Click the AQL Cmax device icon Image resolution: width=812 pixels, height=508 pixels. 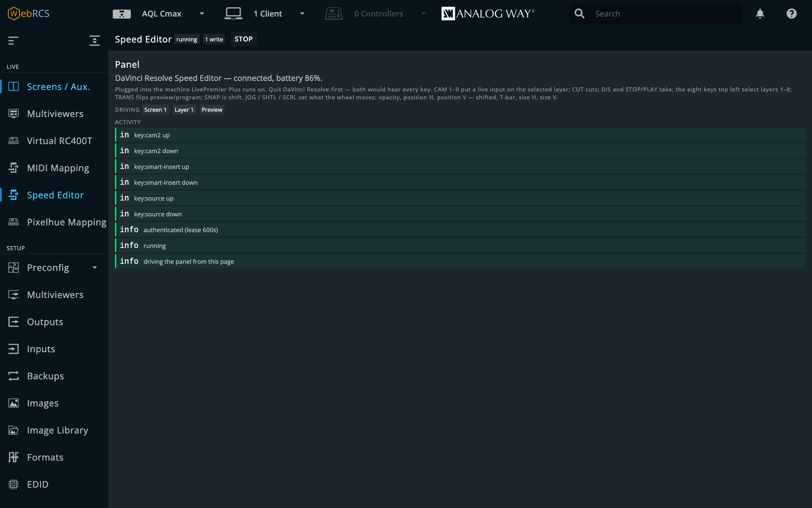[x=121, y=14]
